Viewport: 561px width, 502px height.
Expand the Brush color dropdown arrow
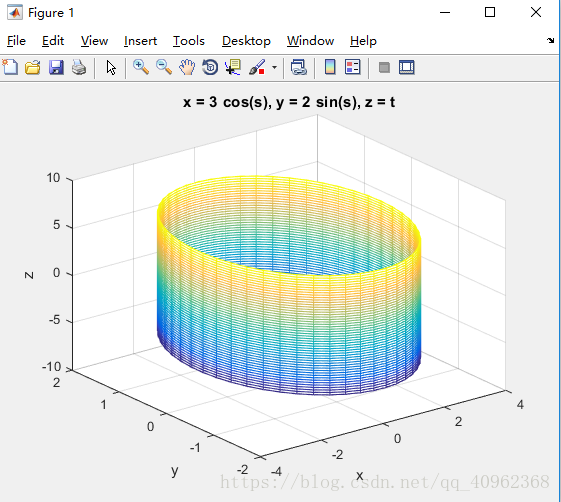[274, 67]
